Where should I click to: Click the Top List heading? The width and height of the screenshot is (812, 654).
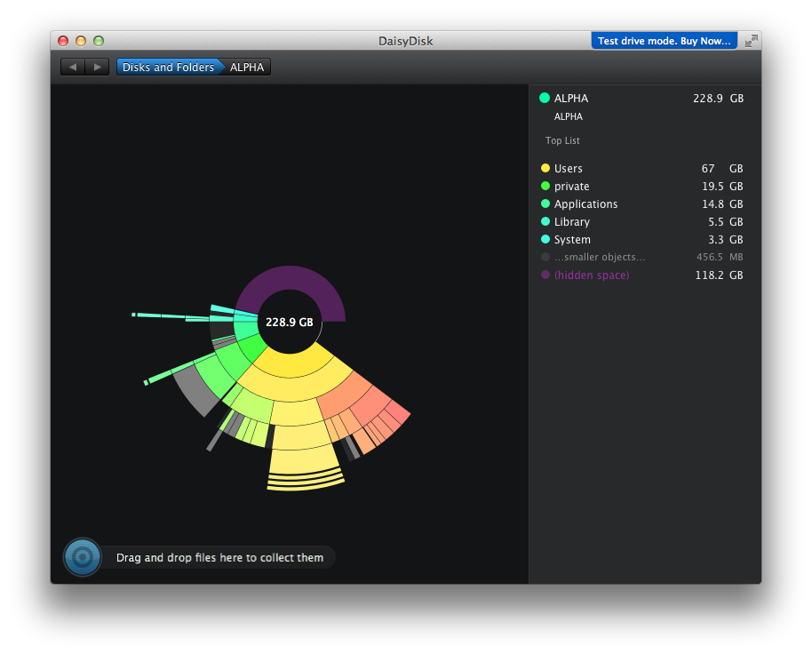coord(562,140)
